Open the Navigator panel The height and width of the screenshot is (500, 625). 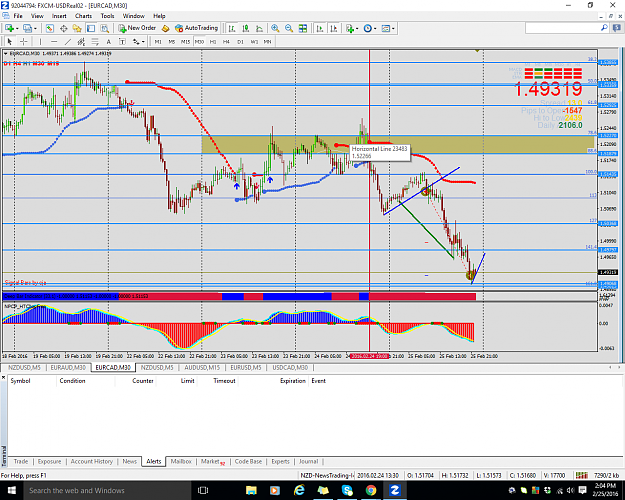coord(77,28)
